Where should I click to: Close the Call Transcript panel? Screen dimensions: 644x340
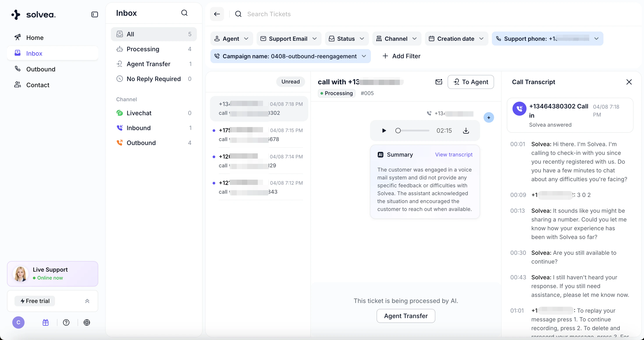pyautogui.click(x=629, y=82)
